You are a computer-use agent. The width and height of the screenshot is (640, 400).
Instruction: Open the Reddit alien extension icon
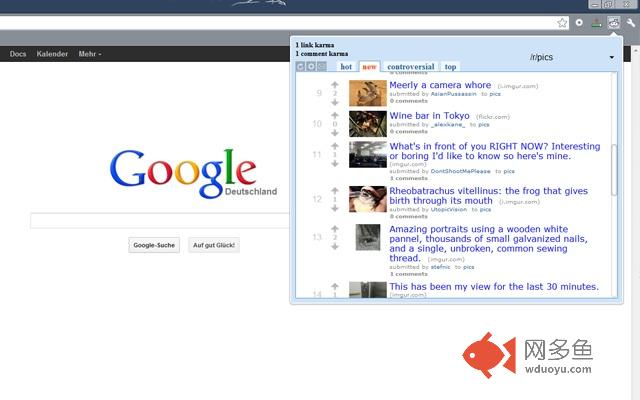click(613, 23)
